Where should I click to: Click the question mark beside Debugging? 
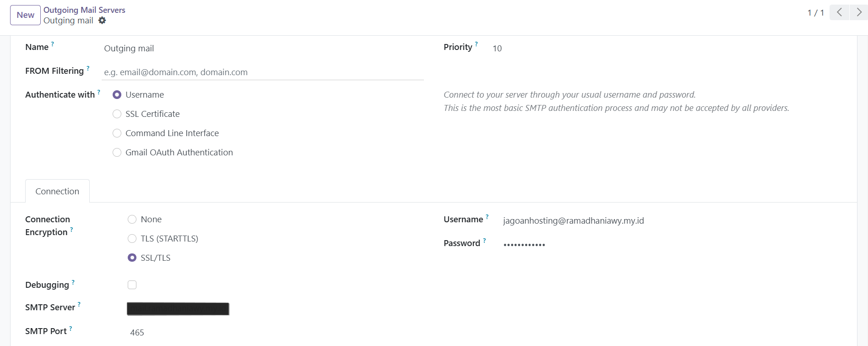74,281
